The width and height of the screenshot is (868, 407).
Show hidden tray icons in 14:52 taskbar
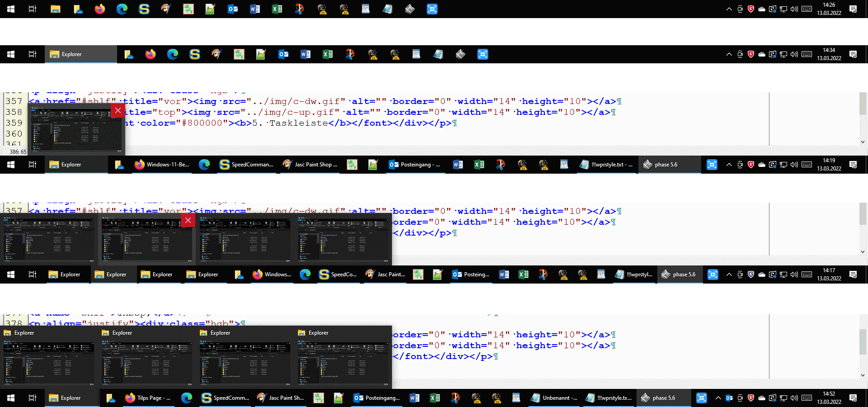(718, 398)
